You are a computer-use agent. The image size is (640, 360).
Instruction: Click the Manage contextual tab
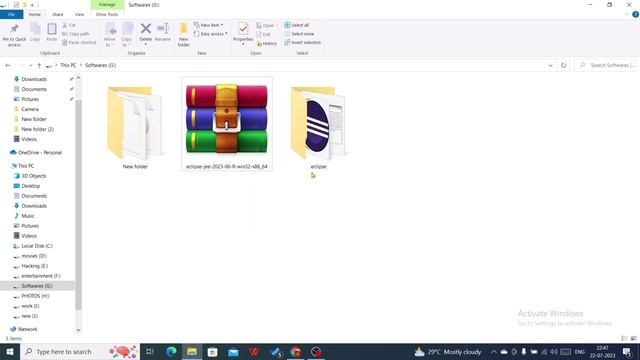[x=107, y=5]
